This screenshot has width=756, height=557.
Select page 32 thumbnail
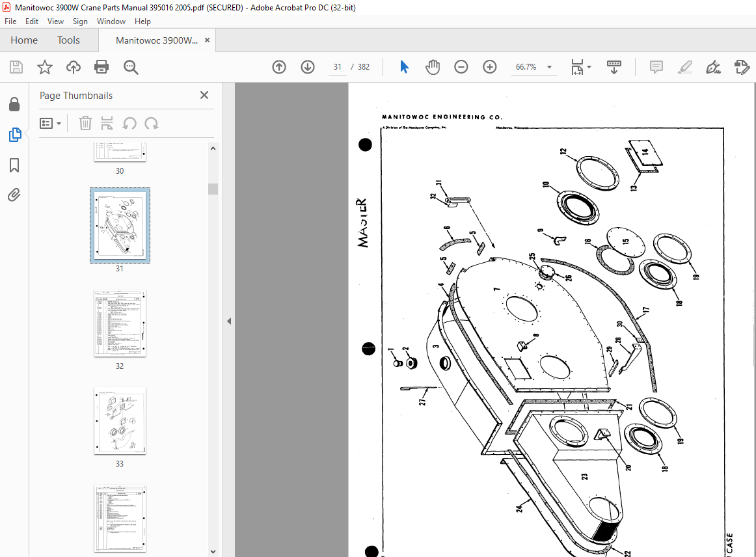[x=120, y=323]
